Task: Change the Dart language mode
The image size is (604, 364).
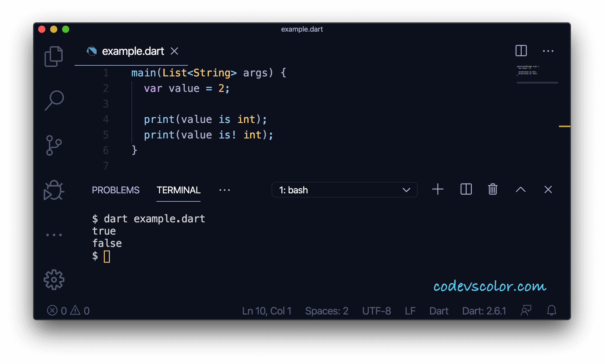Action: point(439,311)
